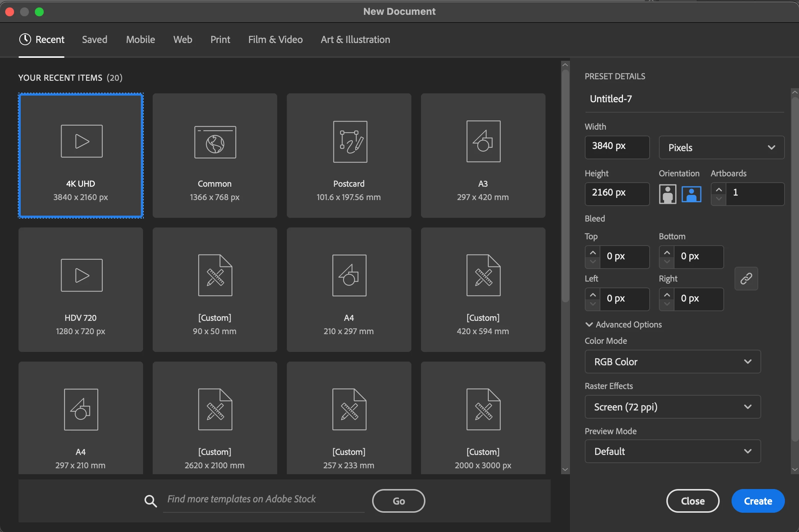
Task: Click the Width input field
Action: pyautogui.click(x=617, y=147)
